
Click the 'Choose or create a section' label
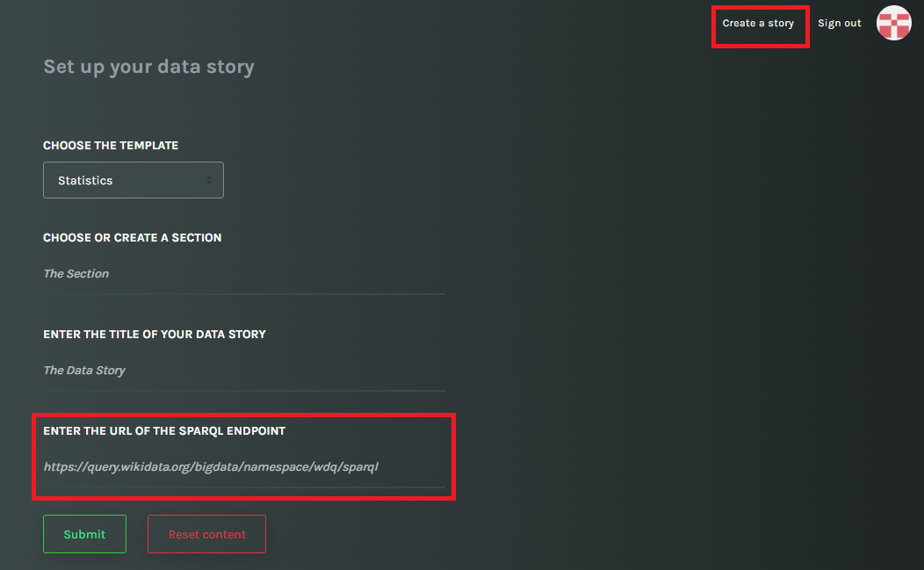[x=132, y=237]
